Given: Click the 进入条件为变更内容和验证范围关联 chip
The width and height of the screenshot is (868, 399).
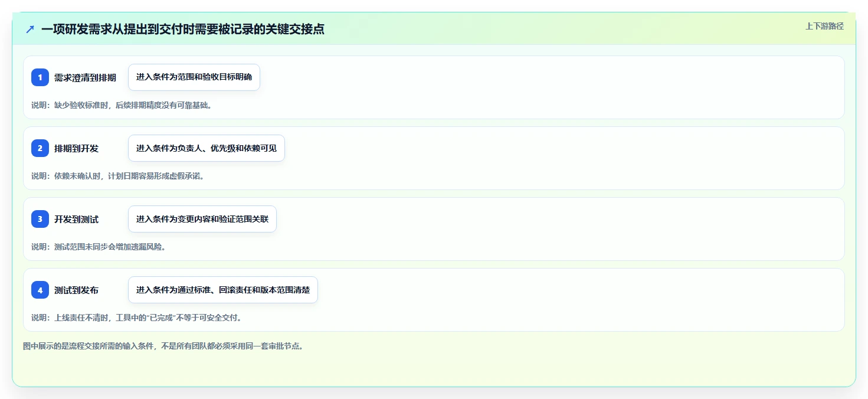Looking at the screenshot, I should click(x=202, y=219).
